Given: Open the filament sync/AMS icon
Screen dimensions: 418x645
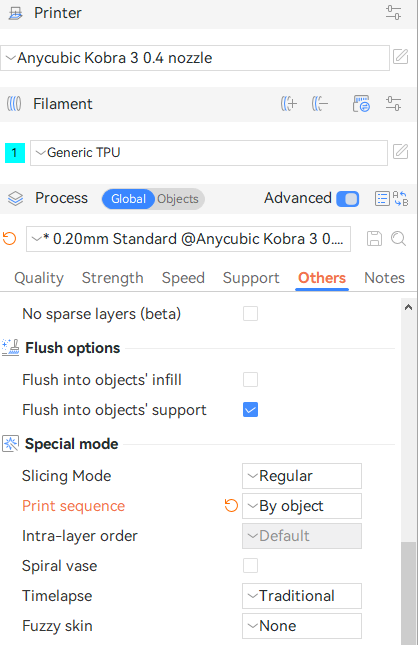Looking at the screenshot, I should [x=361, y=104].
